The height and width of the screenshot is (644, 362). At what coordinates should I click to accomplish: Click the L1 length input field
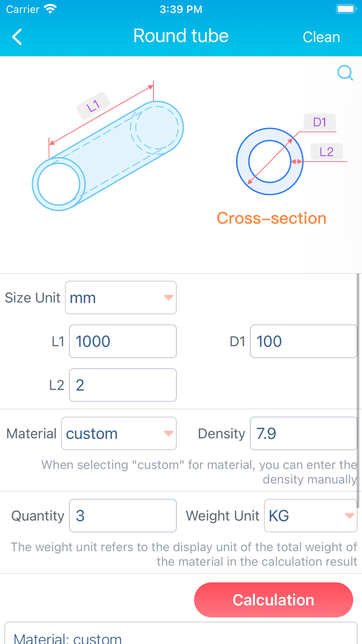(122, 341)
